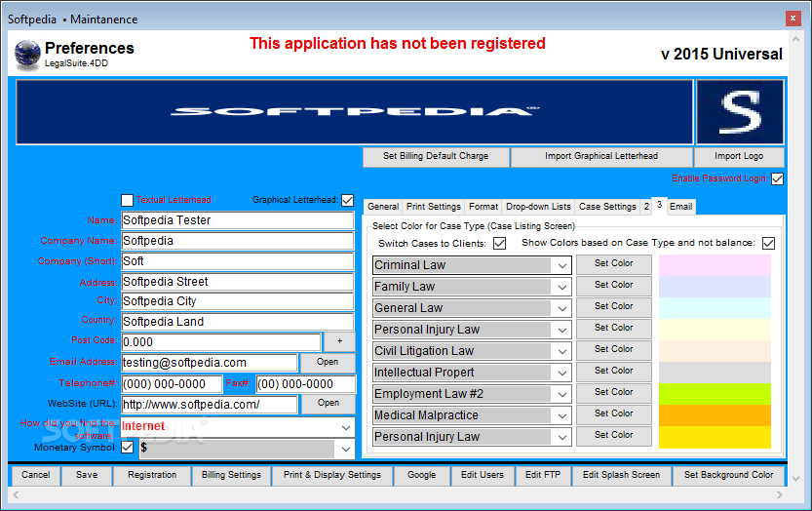
Task: Switch to the General tab
Action: click(x=383, y=207)
